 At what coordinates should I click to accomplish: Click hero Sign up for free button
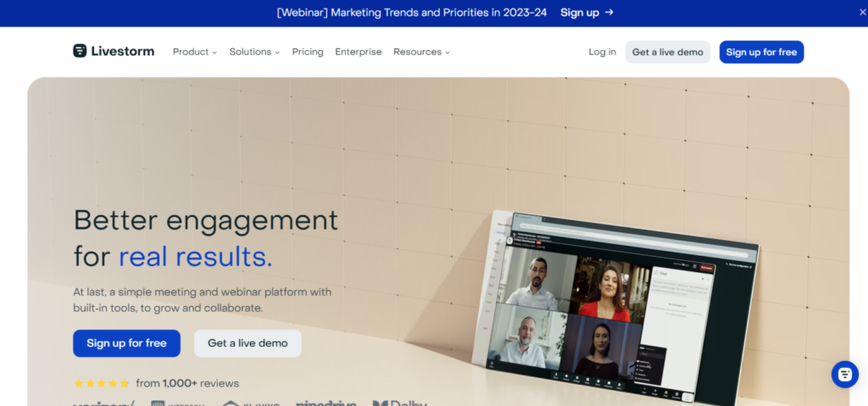127,343
